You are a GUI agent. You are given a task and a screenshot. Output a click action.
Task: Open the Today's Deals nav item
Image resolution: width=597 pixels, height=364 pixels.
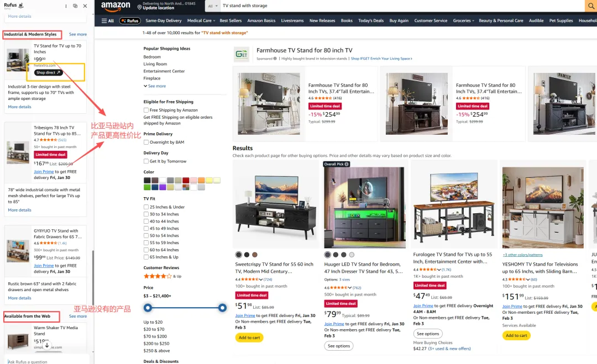click(x=371, y=20)
